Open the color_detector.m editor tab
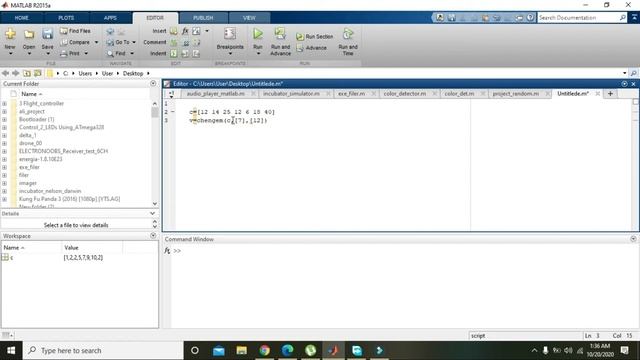640x360 pixels. coord(405,94)
